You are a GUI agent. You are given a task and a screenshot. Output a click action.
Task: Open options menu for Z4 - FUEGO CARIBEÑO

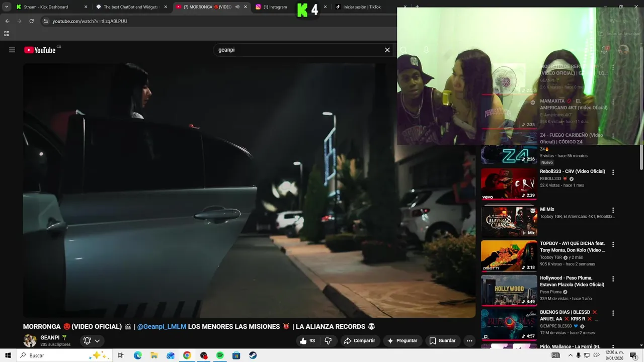pos(613,136)
